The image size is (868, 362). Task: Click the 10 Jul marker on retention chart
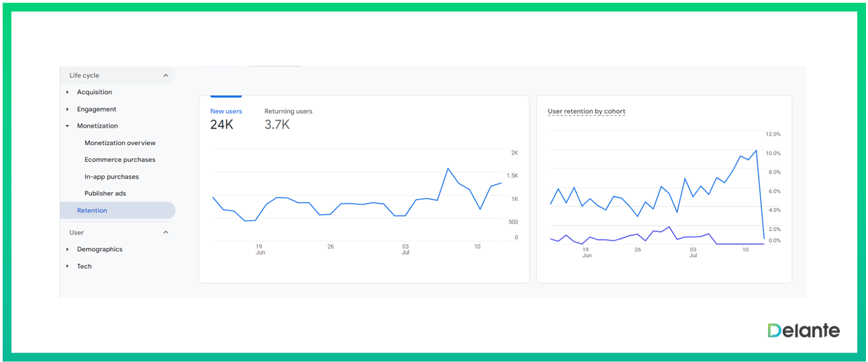click(745, 249)
